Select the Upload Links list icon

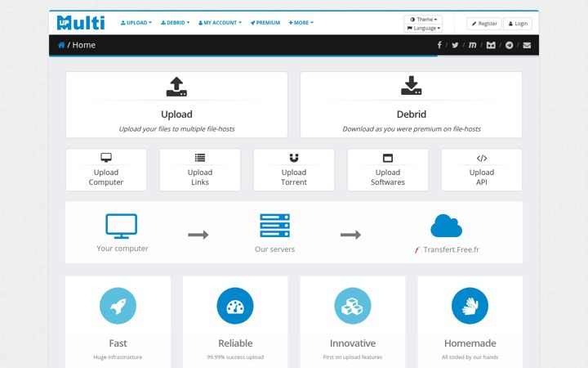click(x=200, y=158)
